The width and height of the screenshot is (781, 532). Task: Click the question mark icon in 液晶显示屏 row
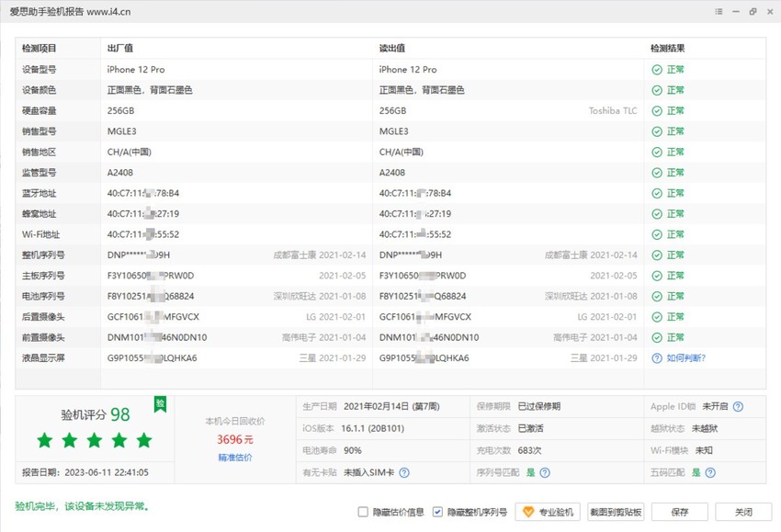[657, 358]
